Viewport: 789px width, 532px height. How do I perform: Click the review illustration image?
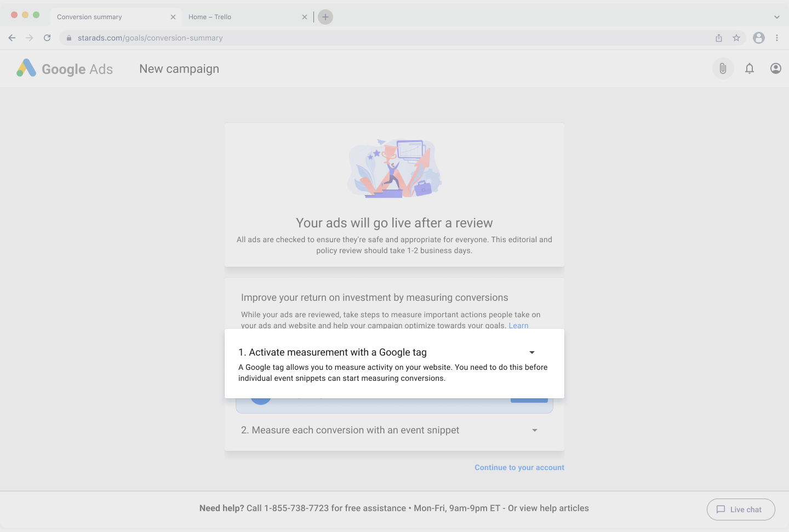click(395, 168)
